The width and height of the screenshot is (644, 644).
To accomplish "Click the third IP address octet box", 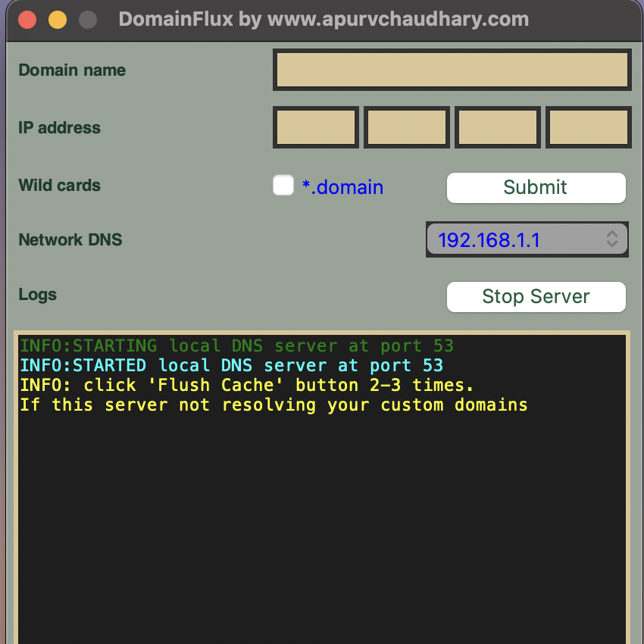I will 498,127.
